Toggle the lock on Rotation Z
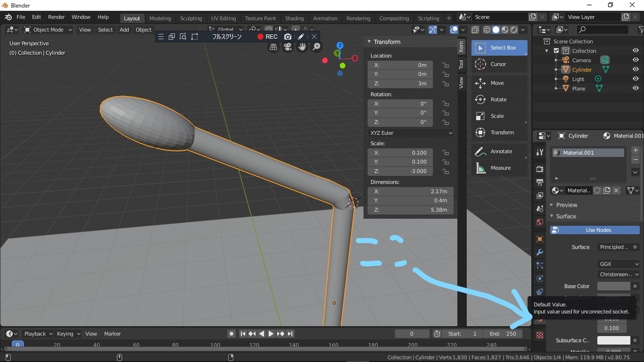 (x=445, y=122)
